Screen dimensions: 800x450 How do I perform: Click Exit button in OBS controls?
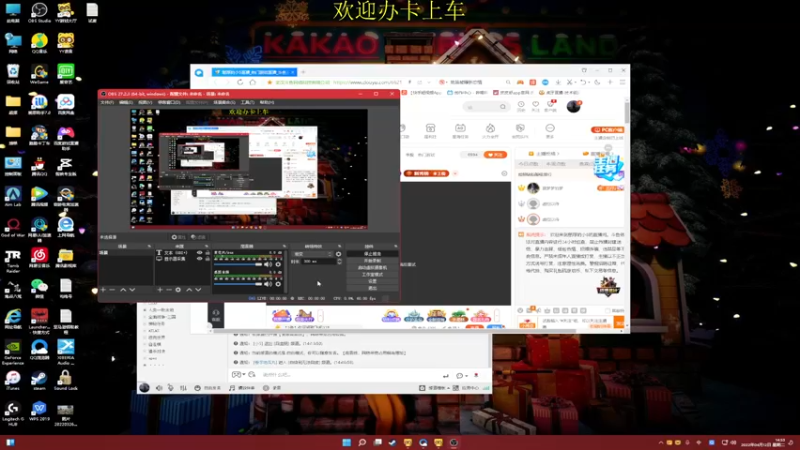click(372, 288)
